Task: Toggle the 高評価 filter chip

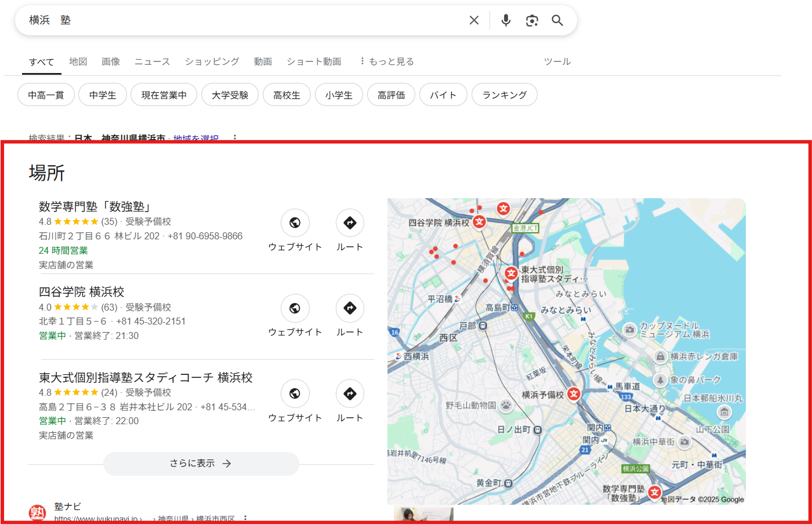Action: [x=391, y=94]
